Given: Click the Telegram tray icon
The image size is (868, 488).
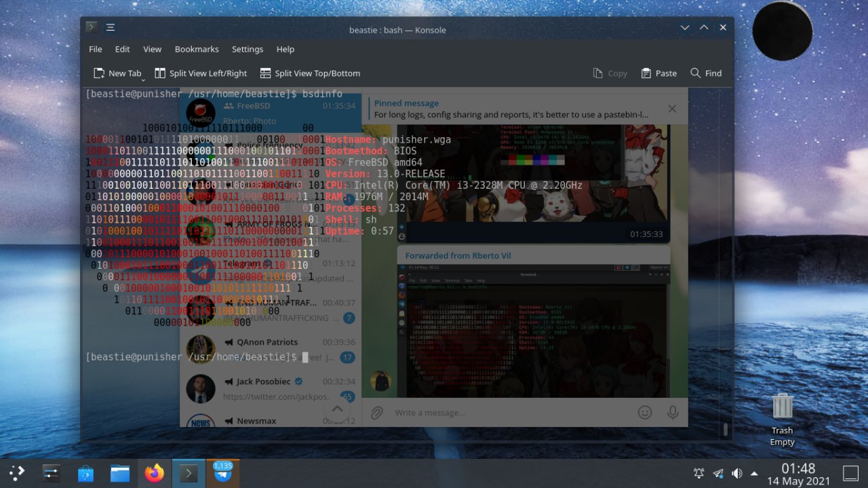Looking at the screenshot, I should coord(717,473).
